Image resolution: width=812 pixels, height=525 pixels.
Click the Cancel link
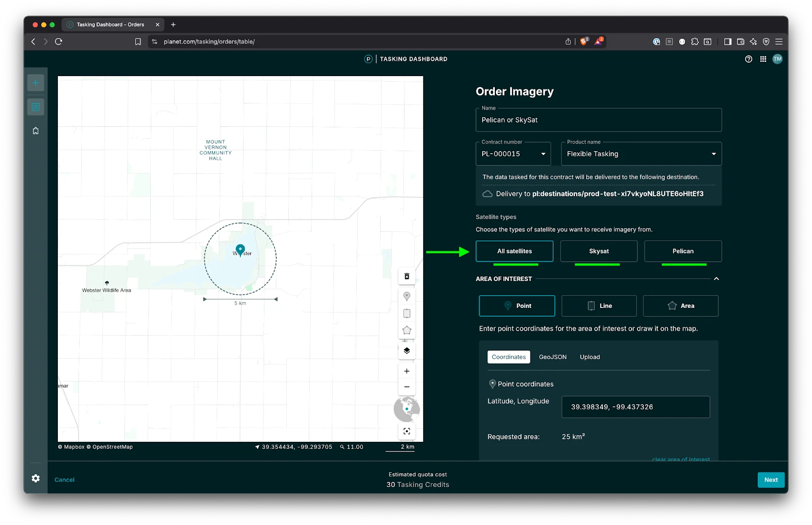pos(64,480)
